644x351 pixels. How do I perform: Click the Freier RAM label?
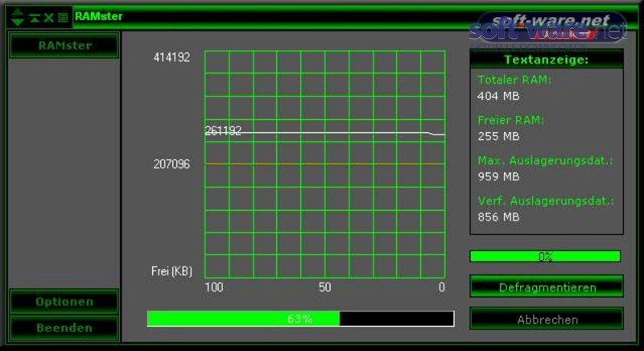click(x=511, y=120)
